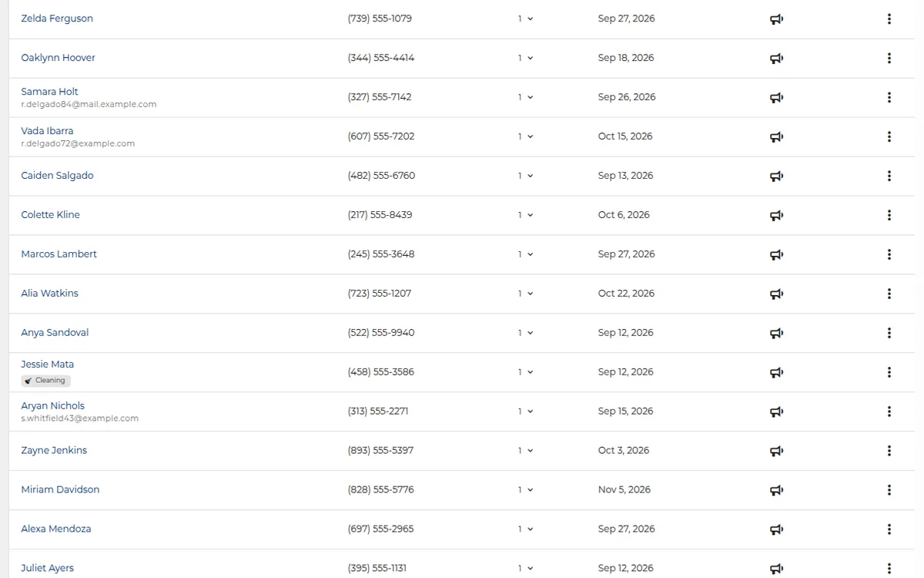Expand the count dropdown for Caiden Salgado
Screen dimensions: 924x578
[x=525, y=176]
